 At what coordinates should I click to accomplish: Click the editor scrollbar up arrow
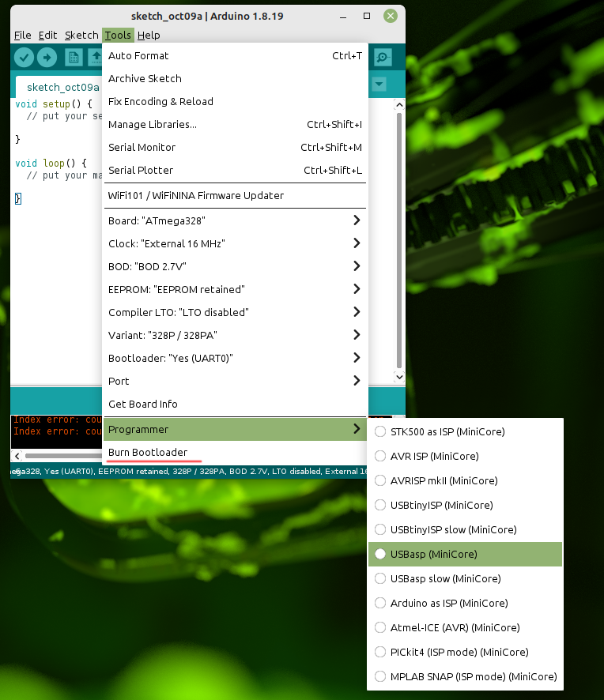coord(399,105)
